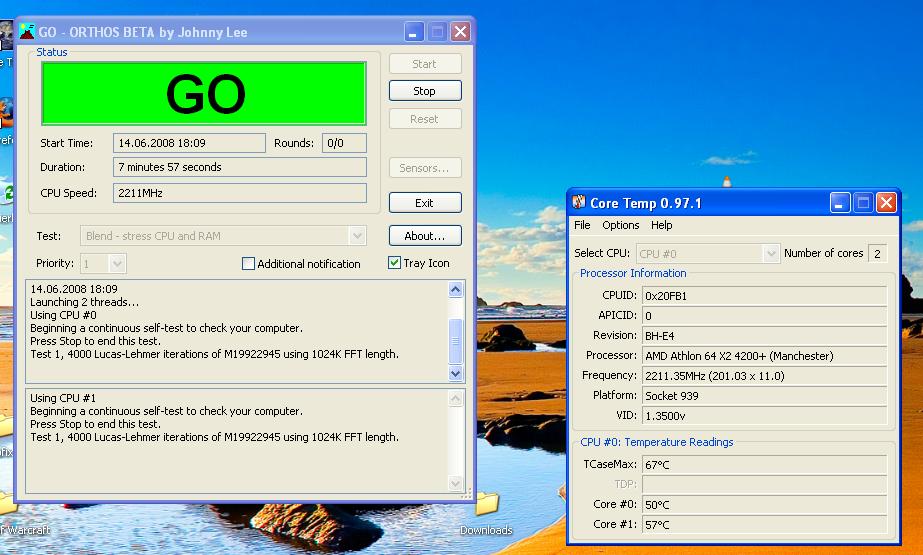Click 'Launching 2 threads...' log line
Viewport: 923px width, 555px height.
click(85, 302)
